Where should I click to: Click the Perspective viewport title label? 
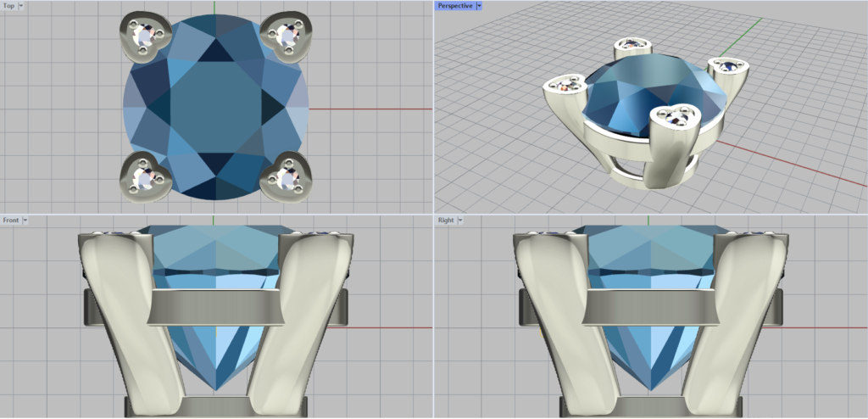(455, 5)
